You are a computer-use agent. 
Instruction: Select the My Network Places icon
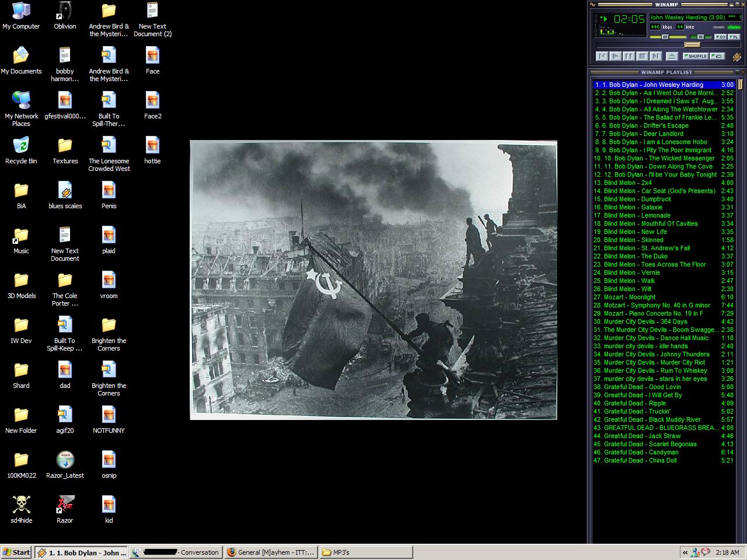click(21, 109)
